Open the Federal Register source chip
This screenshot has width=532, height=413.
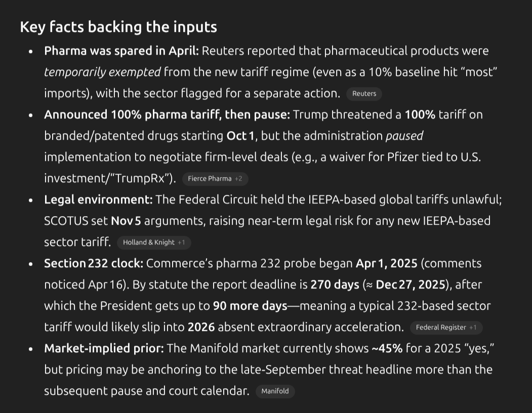click(x=445, y=327)
